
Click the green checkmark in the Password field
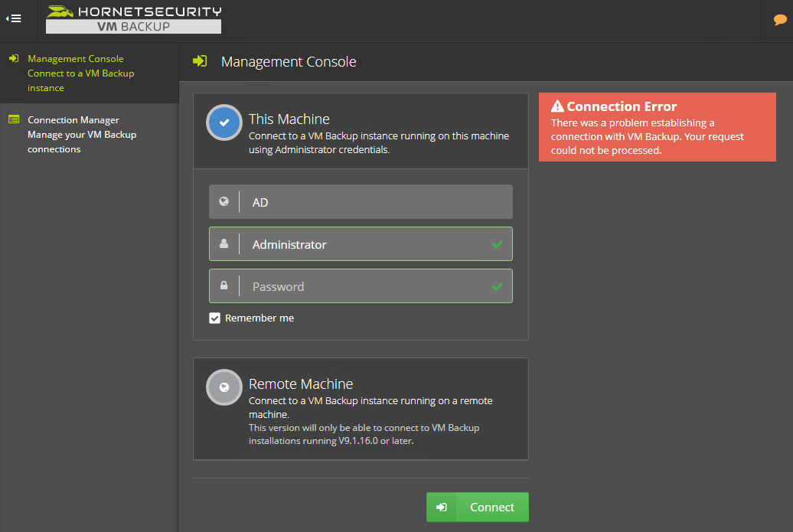(497, 286)
